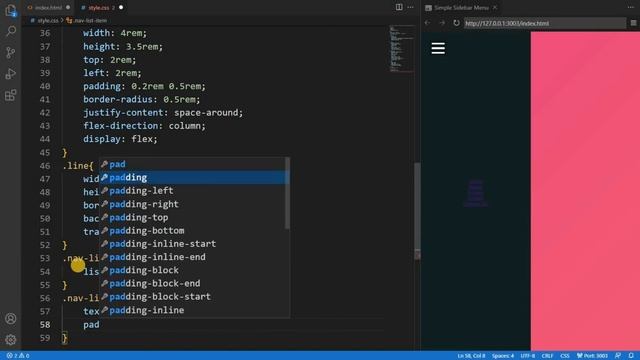Switch to the style.css tab
The image size is (640, 360).
(x=99, y=7)
